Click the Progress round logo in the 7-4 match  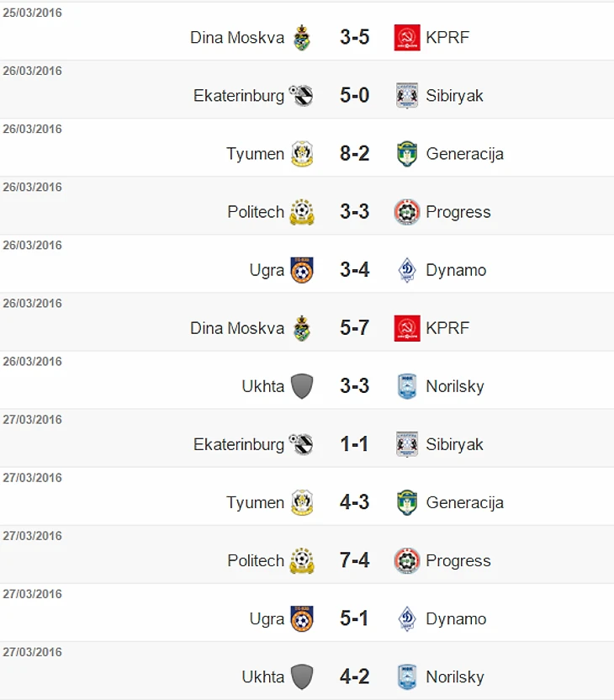pyautogui.click(x=407, y=560)
